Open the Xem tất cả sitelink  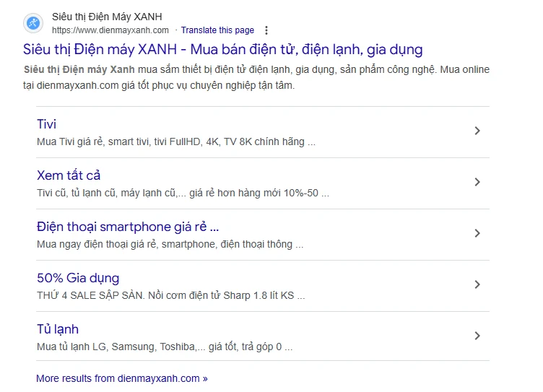[69, 175]
